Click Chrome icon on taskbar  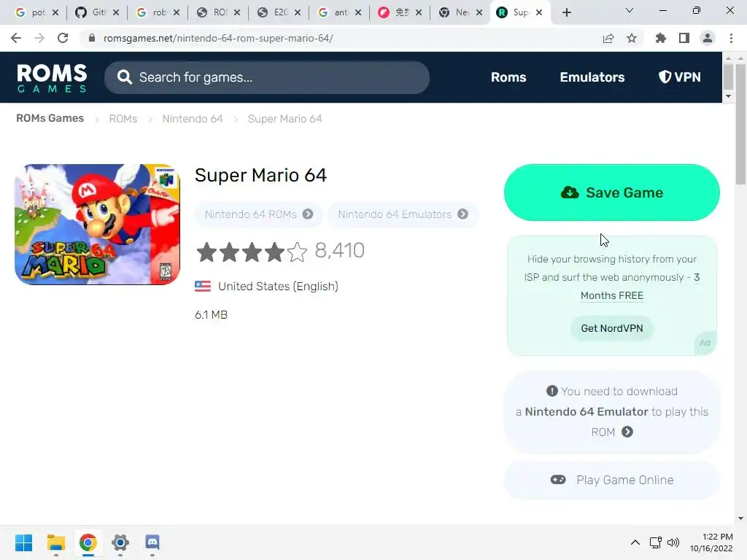(88, 542)
